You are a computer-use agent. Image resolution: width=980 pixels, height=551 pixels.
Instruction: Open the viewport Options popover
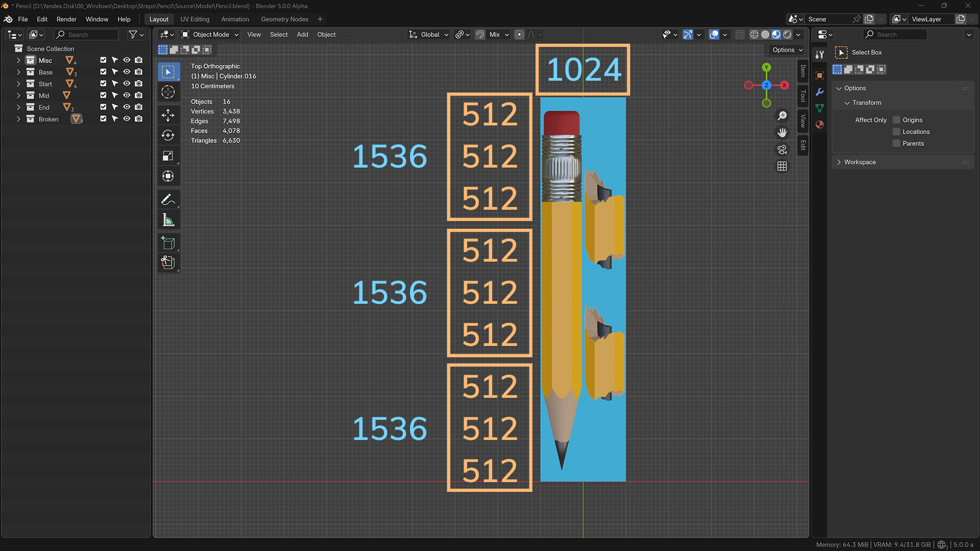tap(787, 50)
